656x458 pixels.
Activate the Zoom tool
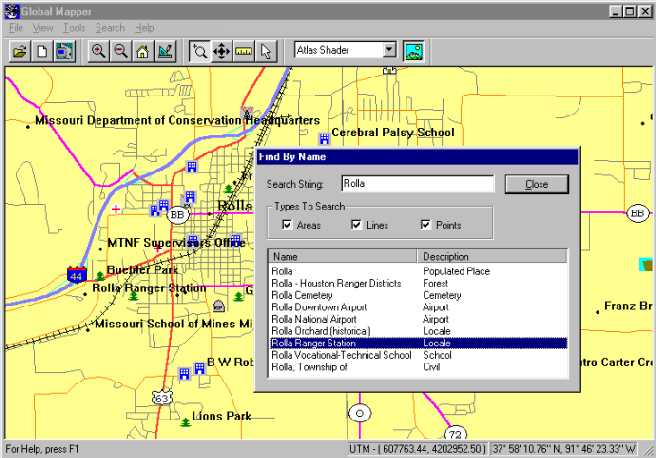(199, 51)
